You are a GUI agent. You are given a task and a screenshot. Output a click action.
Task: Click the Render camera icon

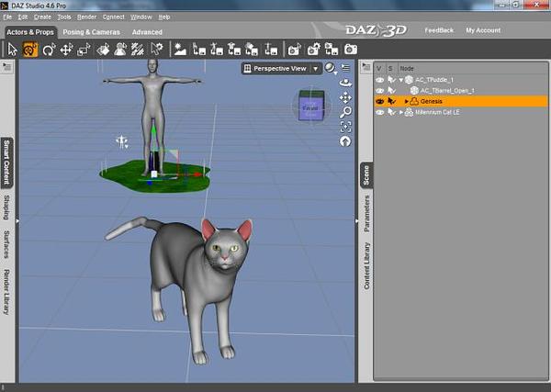351,50
